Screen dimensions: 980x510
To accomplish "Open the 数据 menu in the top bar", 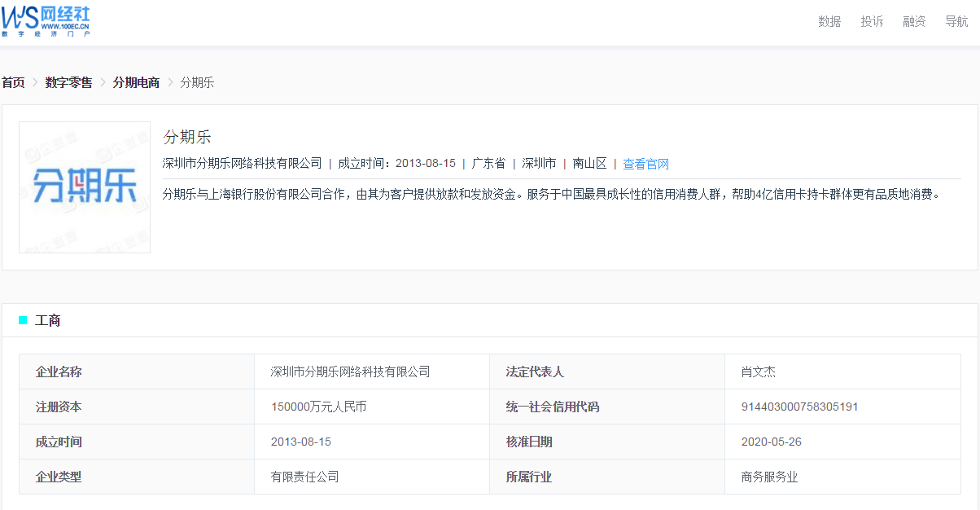I will click(x=829, y=22).
